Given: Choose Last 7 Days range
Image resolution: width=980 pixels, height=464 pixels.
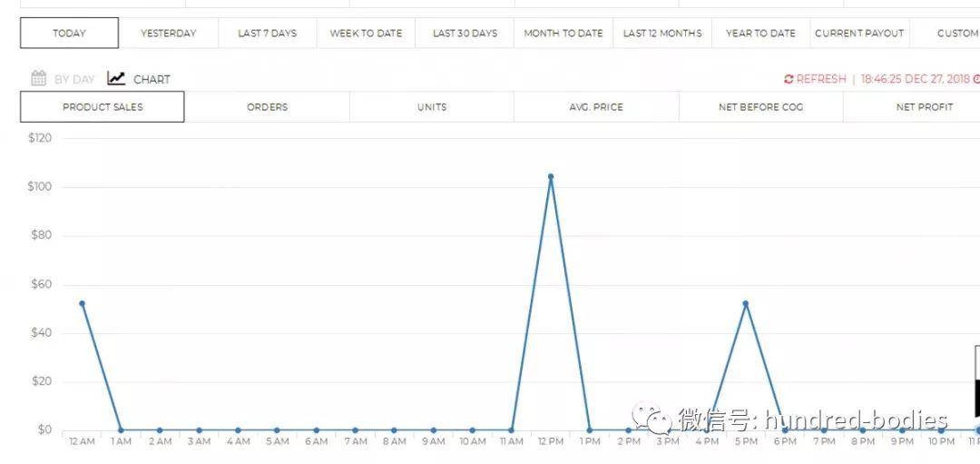Looking at the screenshot, I should [x=267, y=34].
